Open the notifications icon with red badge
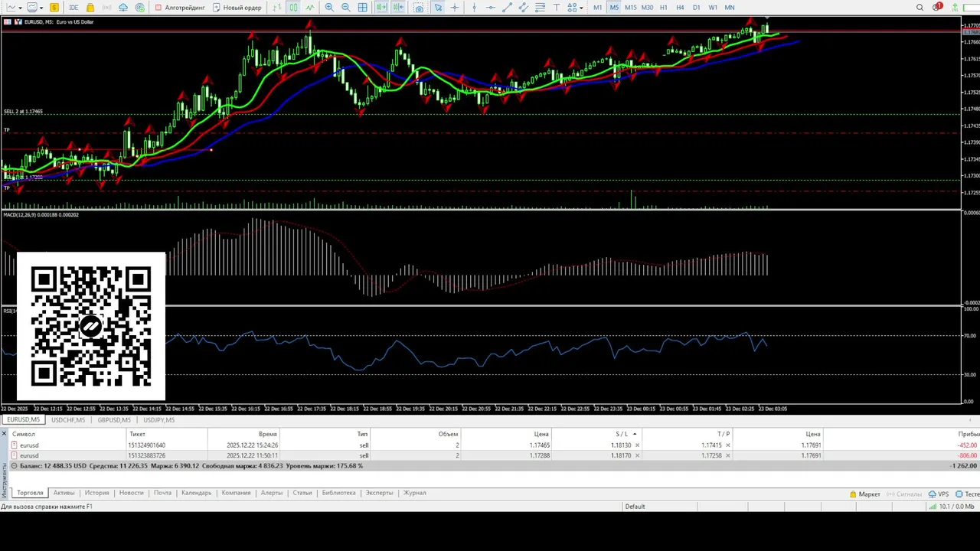Screen dimensions: 980x551 coord(937,8)
